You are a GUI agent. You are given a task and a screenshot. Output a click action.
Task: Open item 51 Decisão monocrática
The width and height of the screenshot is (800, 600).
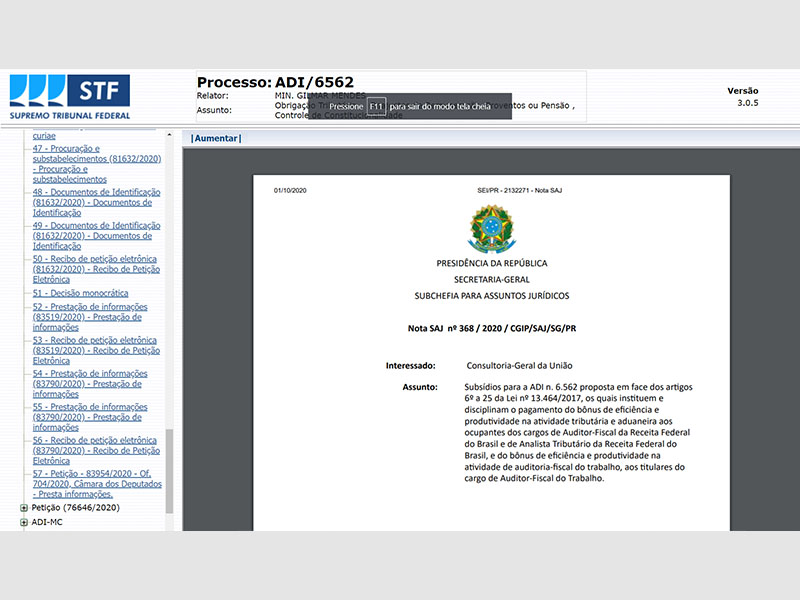tap(81, 293)
